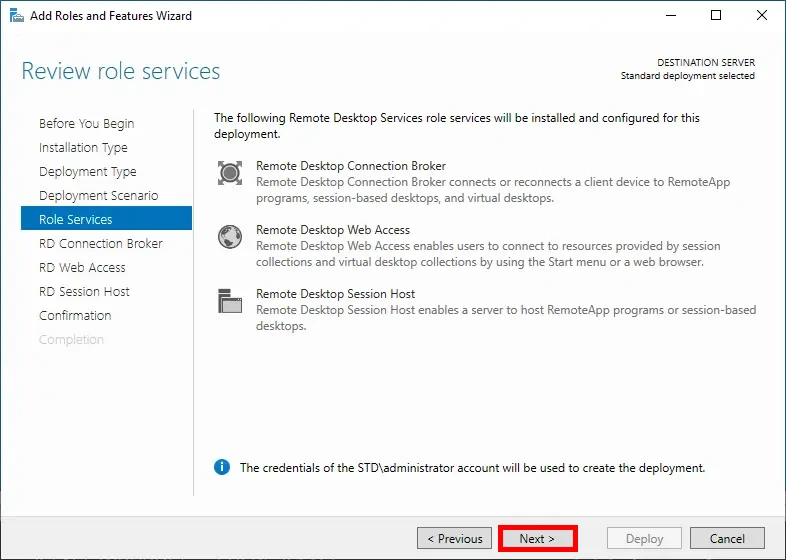Click the Remote Desktop Session Host icon
Viewport: 786px width, 560px height.
click(x=230, y=301)
